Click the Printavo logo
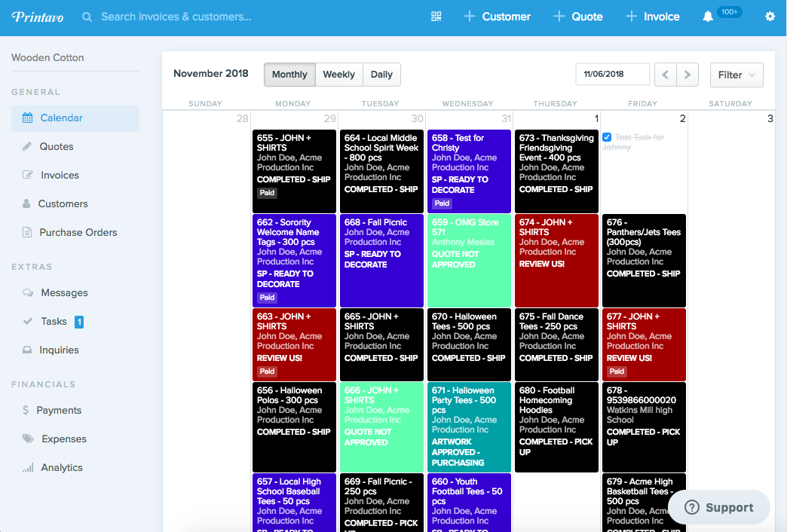 click(38, 17)
